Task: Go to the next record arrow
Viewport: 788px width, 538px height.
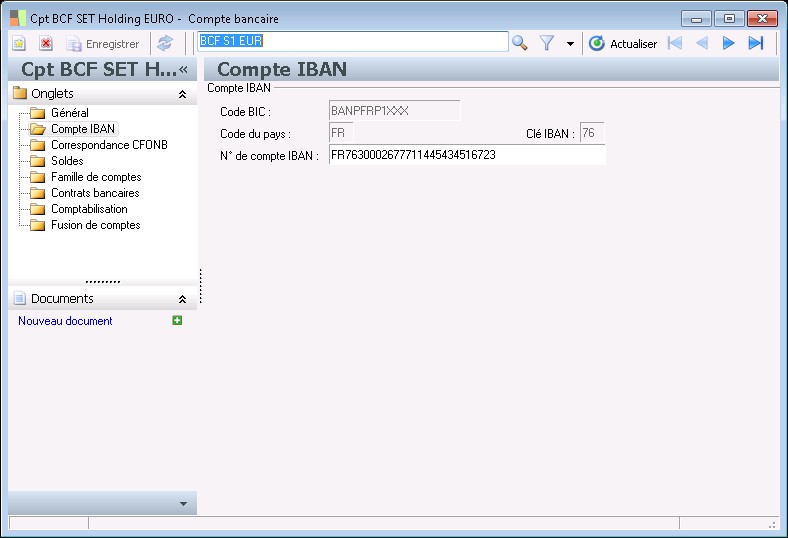Action: pos(729,43)
